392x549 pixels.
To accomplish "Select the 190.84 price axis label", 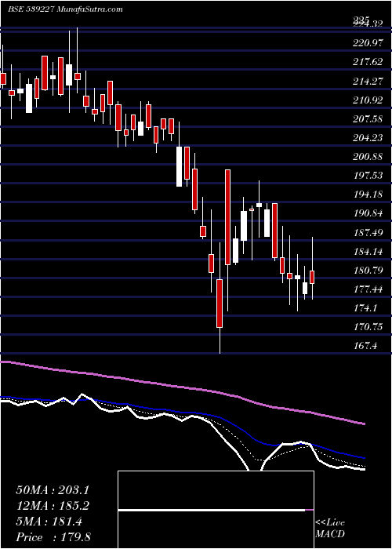I will coord(368,214).
